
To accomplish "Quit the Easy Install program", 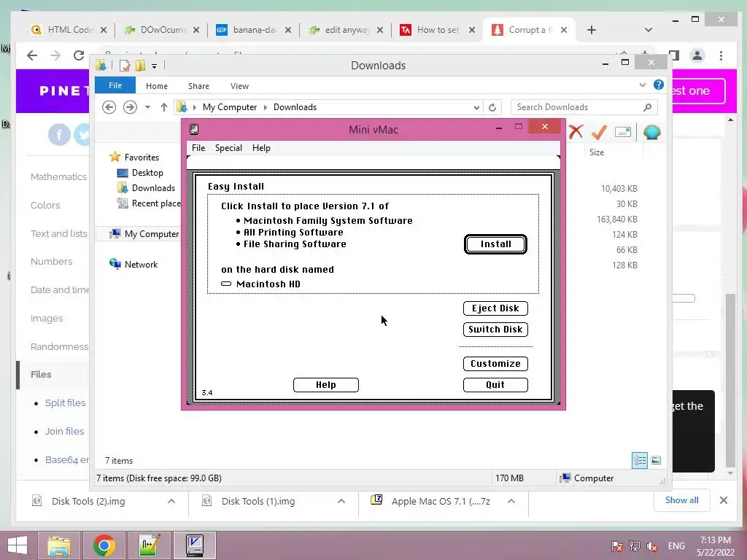I will point(495,385).
